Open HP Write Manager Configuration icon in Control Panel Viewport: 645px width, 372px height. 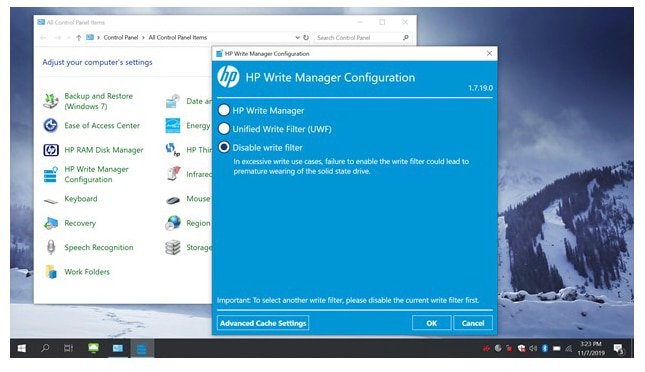point(51,174)
